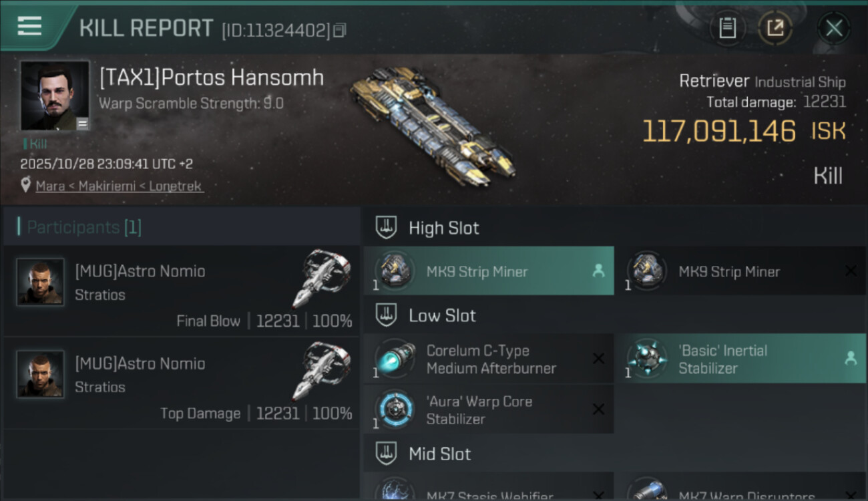Select highlighted MK9 Strip Miner module

click(x=489, y=271)
